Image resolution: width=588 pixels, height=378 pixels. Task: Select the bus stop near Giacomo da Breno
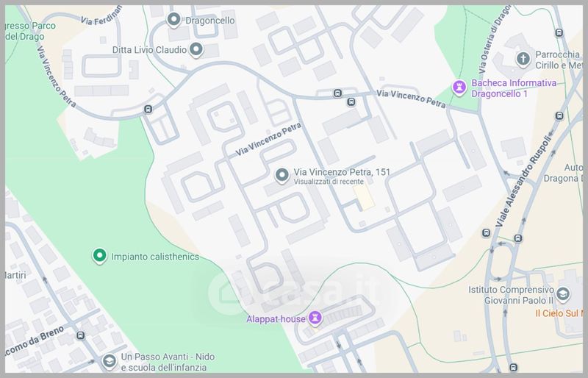pos(81,335)
